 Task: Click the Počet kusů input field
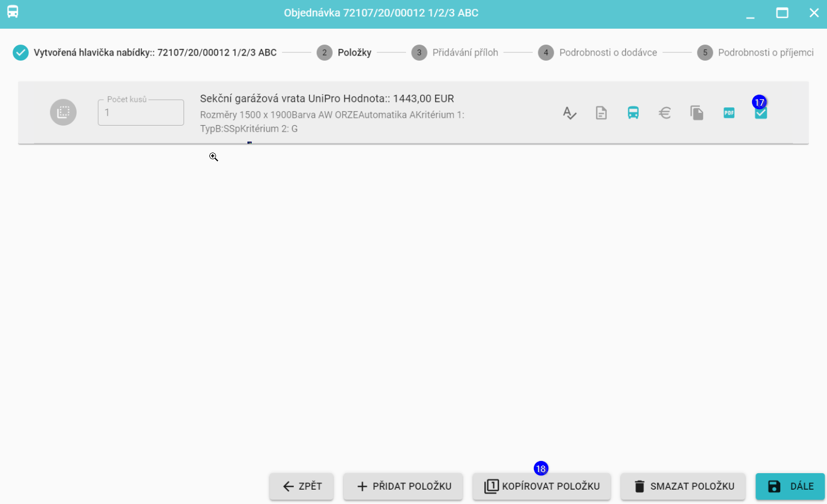[x=141, y=113]
